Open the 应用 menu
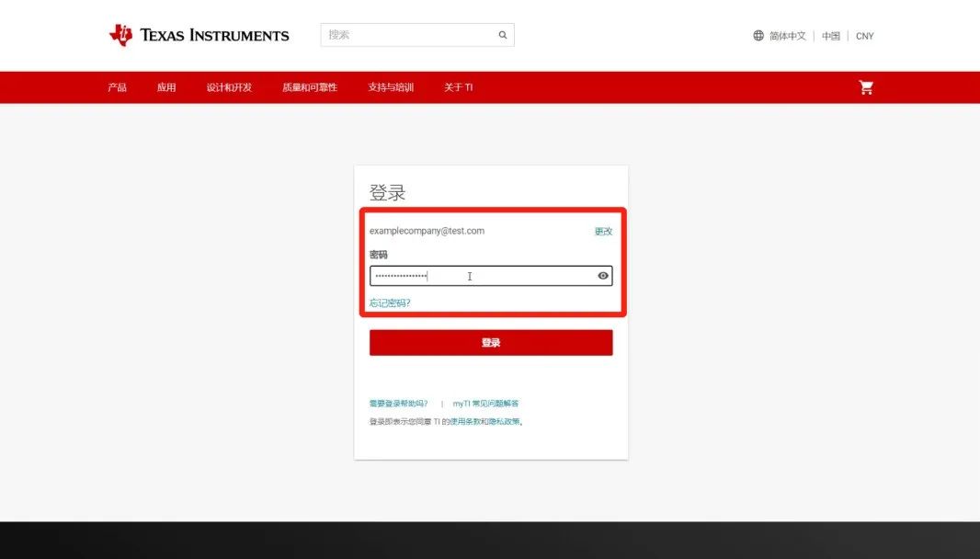 click(x=165, y=86)
